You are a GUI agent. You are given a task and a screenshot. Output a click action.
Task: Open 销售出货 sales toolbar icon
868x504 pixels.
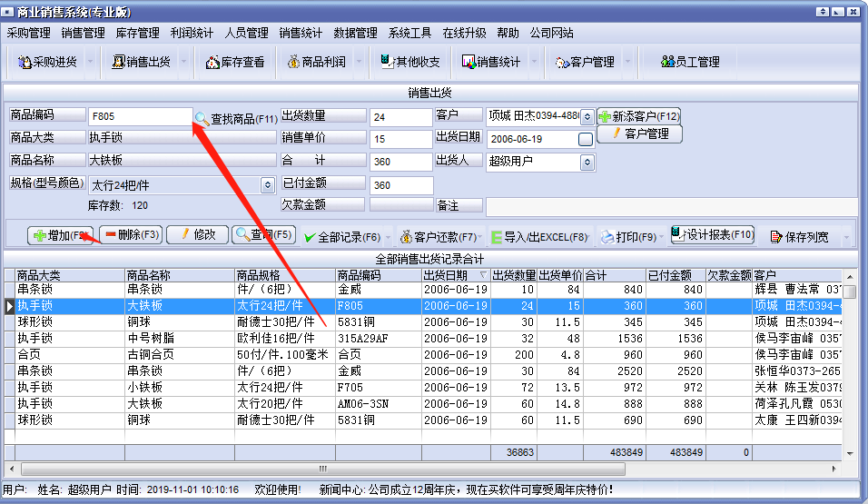(x=118, y=62)
